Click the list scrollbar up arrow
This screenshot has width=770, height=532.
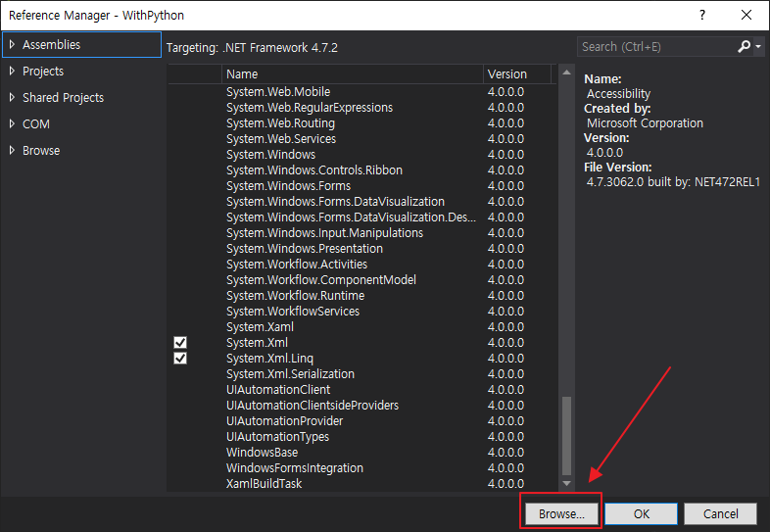tap(566, 73)
